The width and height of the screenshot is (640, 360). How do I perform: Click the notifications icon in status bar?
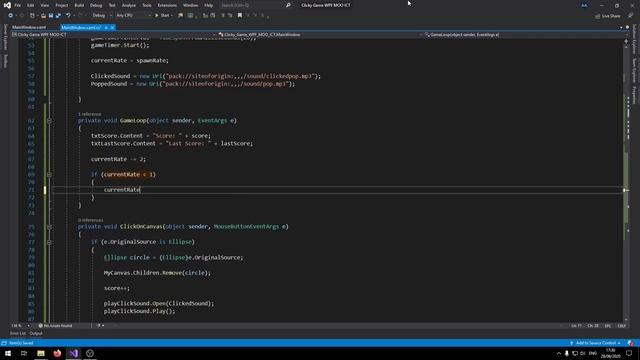tap(631, 343)
